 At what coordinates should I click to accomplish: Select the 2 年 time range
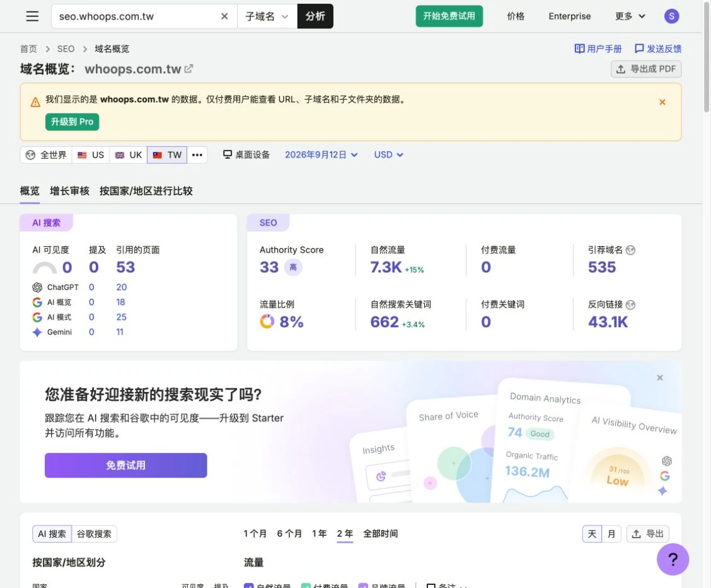click(x=345, y=534)
